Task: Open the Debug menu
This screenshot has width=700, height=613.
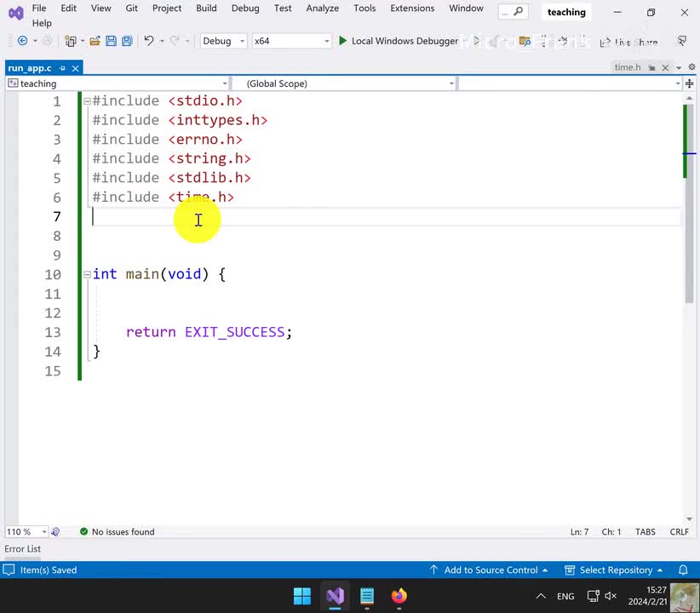Action: point(245,8)
